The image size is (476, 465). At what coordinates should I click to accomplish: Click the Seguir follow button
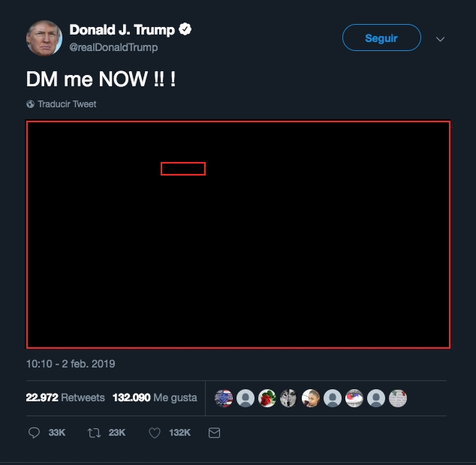click(x=381, y=37)
